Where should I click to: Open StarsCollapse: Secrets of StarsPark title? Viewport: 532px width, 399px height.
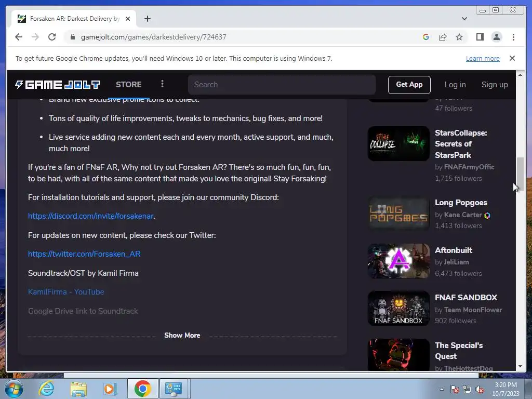point(461,144)
